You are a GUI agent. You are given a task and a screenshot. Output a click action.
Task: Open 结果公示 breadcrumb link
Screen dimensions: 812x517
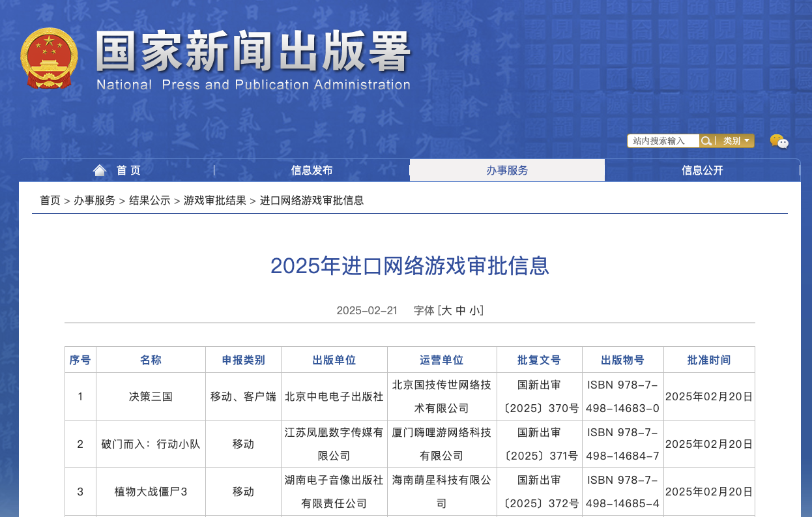pyautogui.click(x=149, y=200)
